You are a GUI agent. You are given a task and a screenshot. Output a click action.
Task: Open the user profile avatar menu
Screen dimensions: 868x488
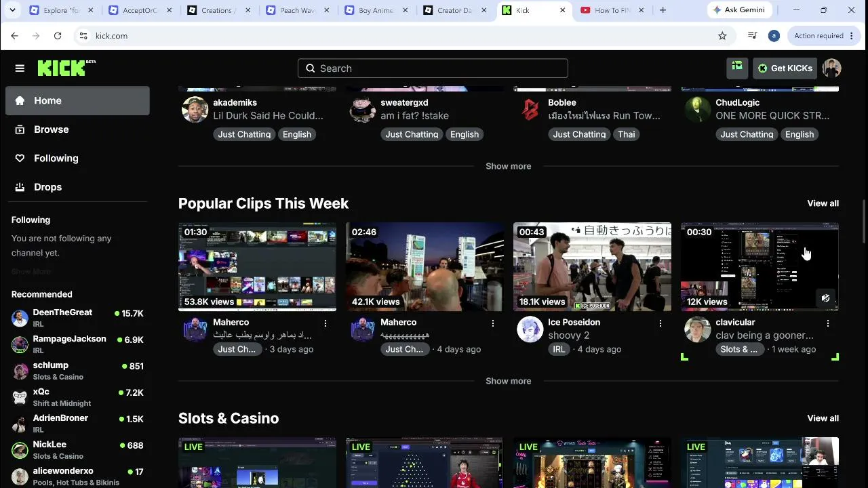(831, 68)
